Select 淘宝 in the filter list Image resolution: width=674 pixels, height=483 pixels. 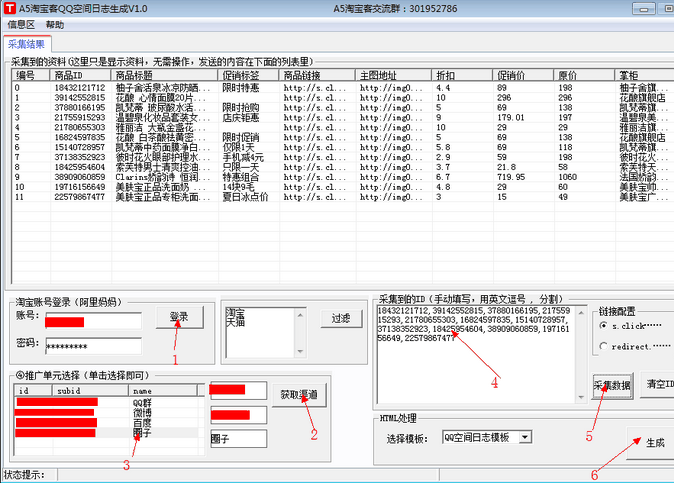point(235,312)
